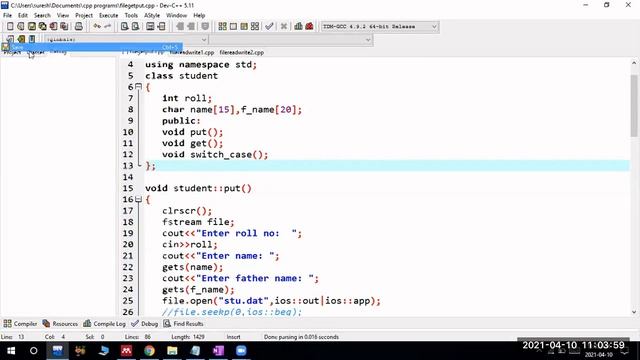Image resolution: width=640 pixels, height=360 pixels.
Task: Click the editor scrollbar up arrow
Action: 634,63
